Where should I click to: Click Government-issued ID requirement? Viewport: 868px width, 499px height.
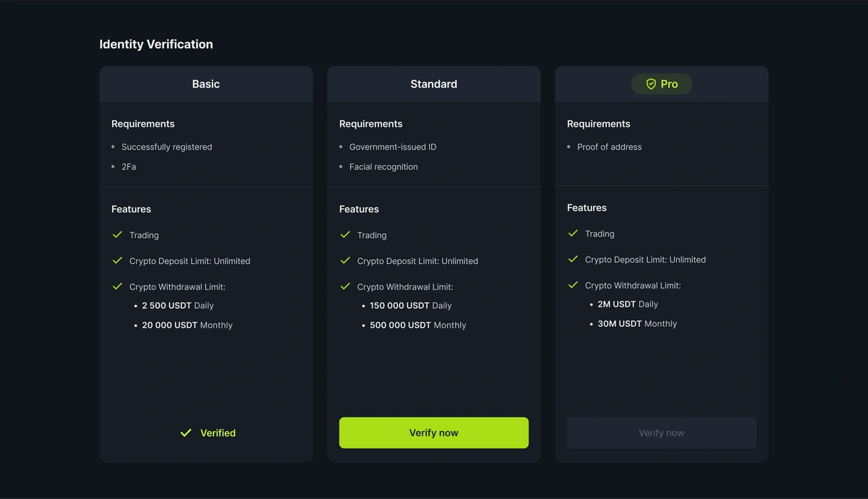point(393,147)
